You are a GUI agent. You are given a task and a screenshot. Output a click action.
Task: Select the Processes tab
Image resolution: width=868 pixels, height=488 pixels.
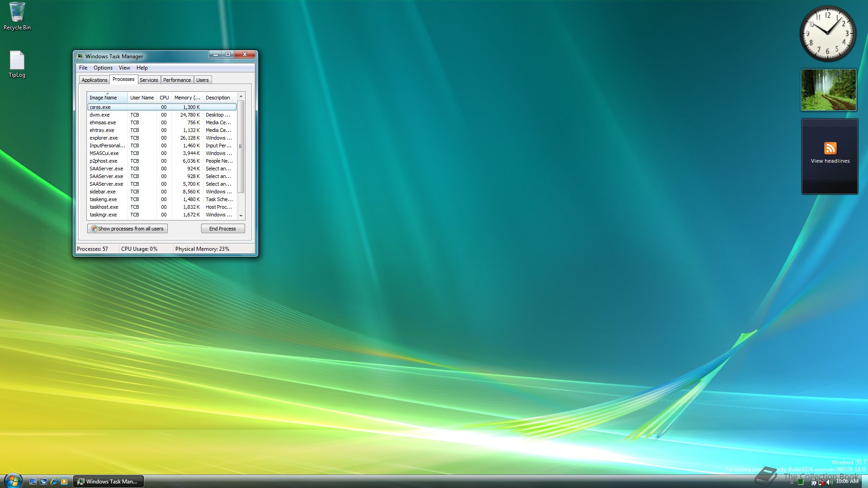click(123, 79)
